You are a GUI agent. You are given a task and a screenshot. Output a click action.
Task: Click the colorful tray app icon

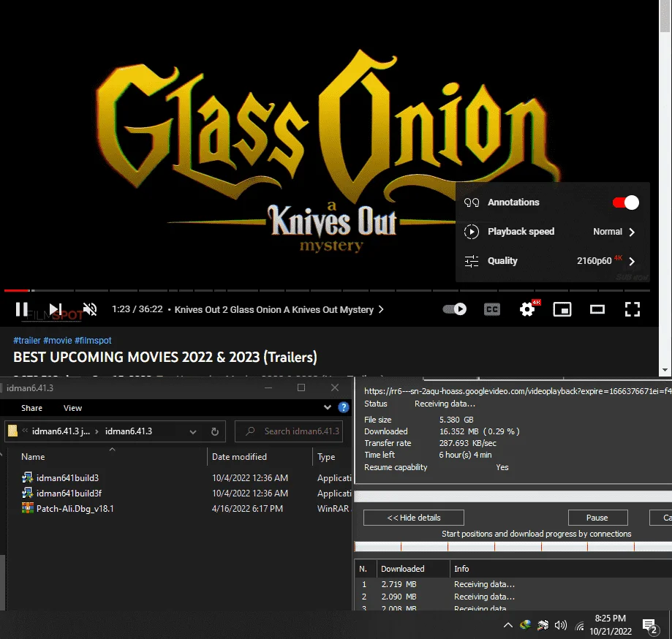(x=526, y=625)
